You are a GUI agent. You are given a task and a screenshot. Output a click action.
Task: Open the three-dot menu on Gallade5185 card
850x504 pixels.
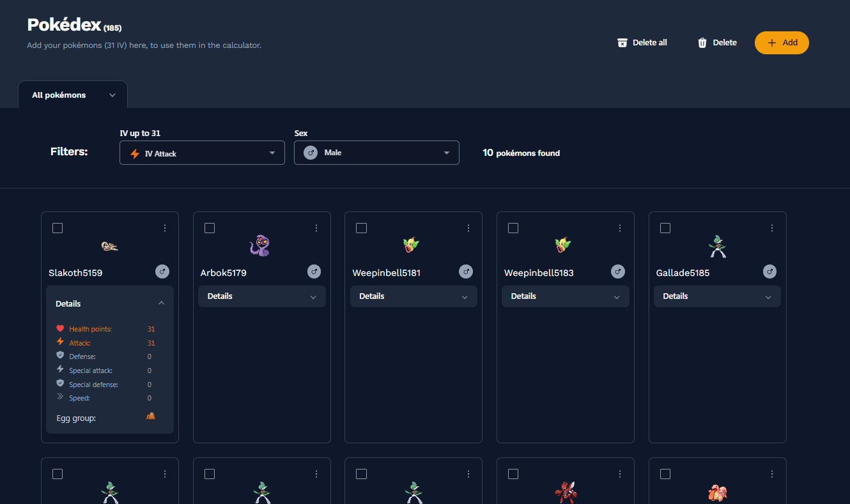772,228
